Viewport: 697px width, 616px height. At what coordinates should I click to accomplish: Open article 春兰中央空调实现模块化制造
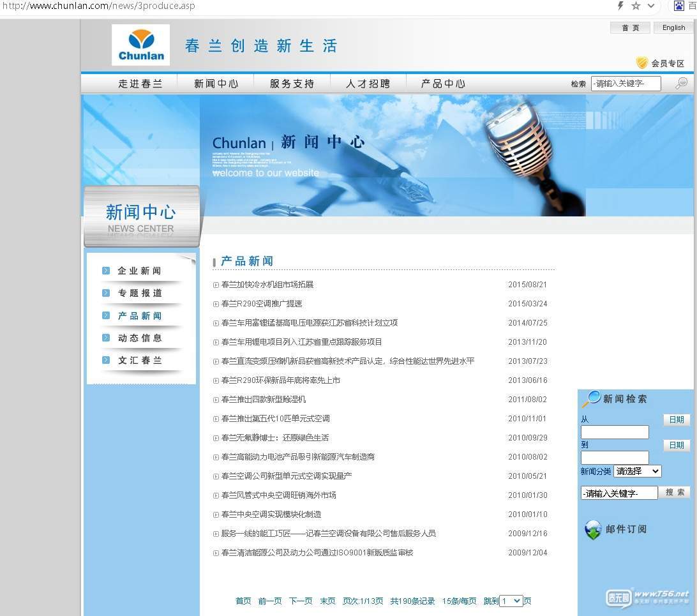tap(271, 514)
